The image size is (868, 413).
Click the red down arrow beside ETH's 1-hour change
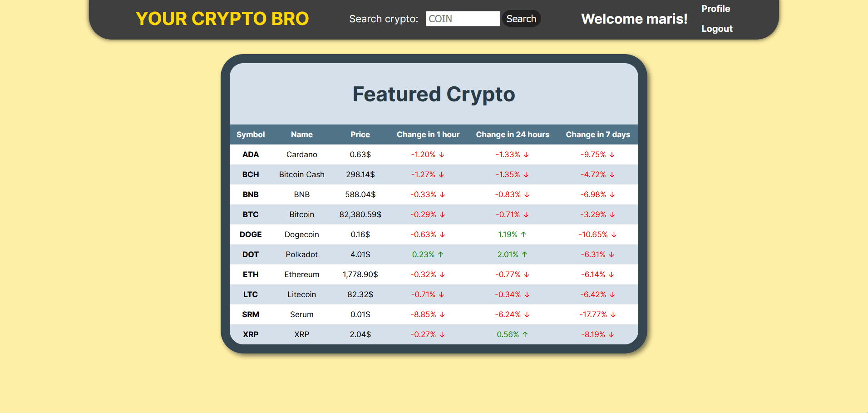click(442, 274)
